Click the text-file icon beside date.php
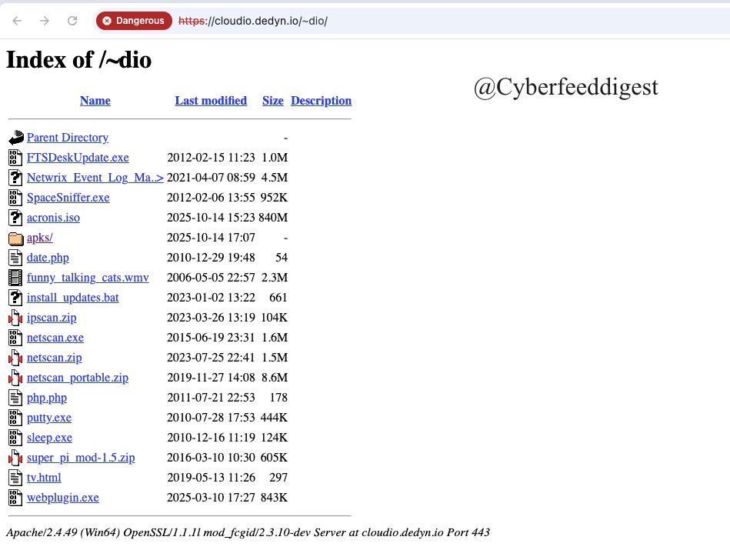Image resolution: width=730 pixels, height=560 pixels. coord(15,258)
